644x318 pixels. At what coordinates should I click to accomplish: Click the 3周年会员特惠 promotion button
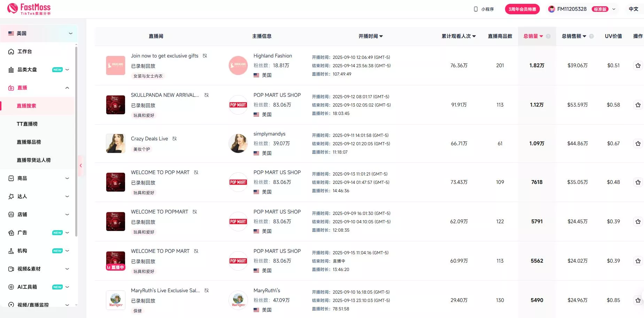[522, 9]
